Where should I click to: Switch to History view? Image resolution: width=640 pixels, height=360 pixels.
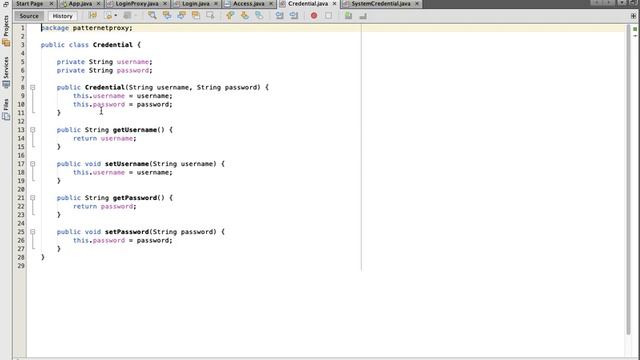tap(62, 16)
